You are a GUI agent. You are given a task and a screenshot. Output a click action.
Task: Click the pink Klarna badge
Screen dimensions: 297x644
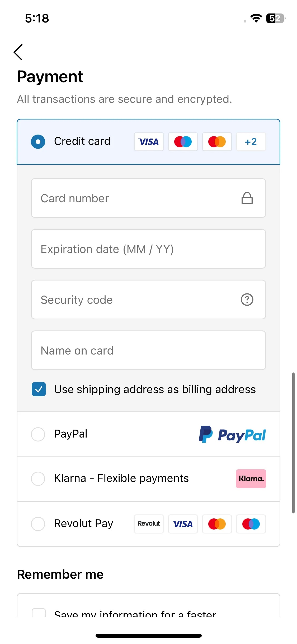[251, 479]
